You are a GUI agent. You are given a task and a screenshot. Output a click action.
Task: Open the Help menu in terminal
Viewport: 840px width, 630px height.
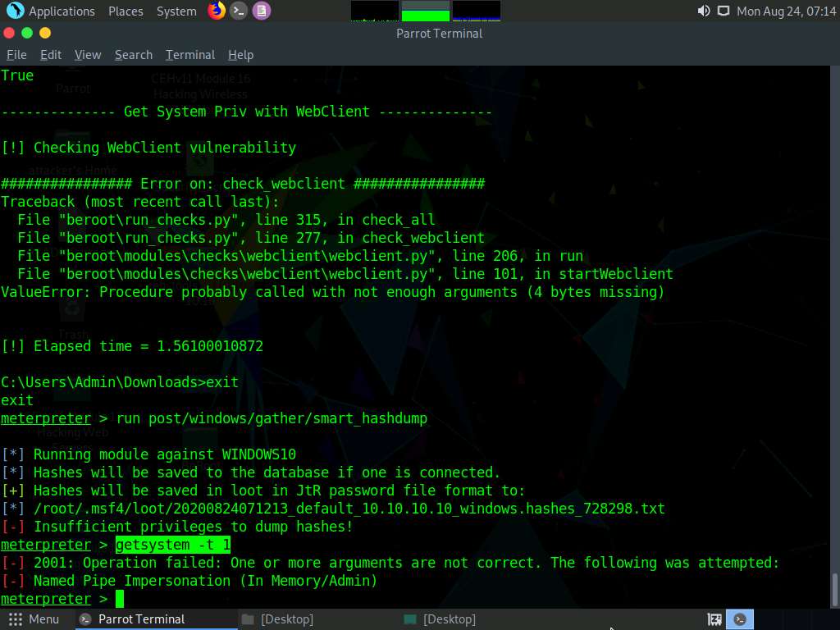[240, 55]
